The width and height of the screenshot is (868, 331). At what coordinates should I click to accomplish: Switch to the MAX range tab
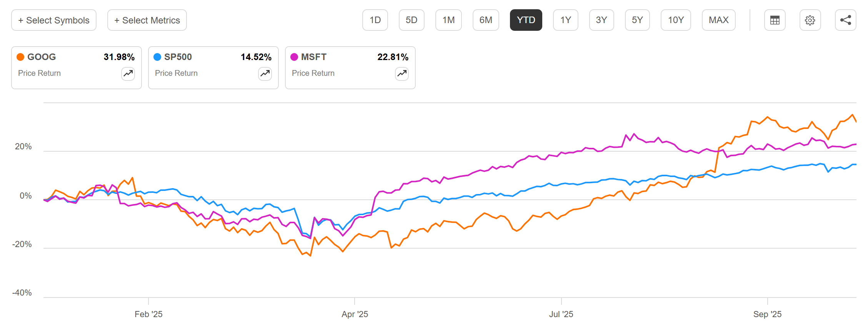click(718, 20)
